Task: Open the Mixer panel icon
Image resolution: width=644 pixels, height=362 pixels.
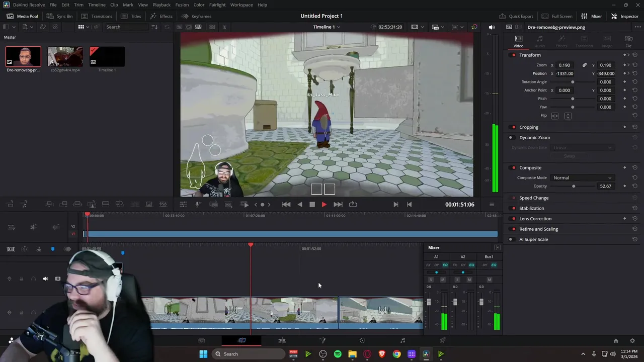Action: click(584, 16)
